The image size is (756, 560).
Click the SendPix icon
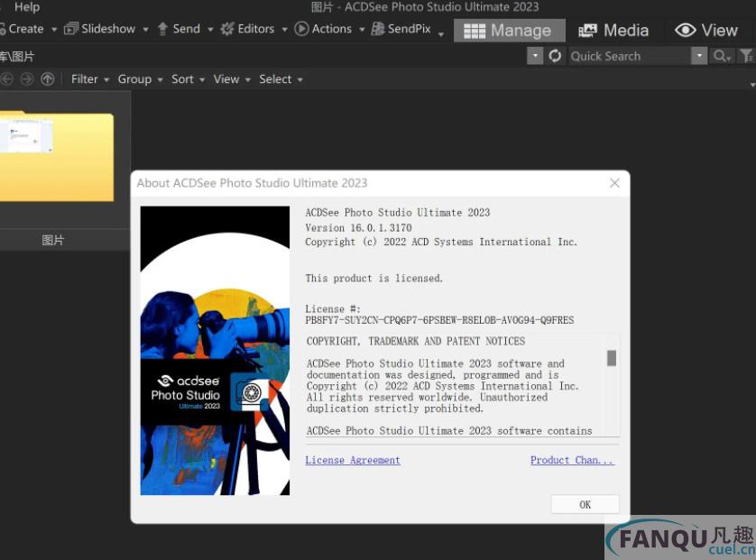[x=377, y=29]
